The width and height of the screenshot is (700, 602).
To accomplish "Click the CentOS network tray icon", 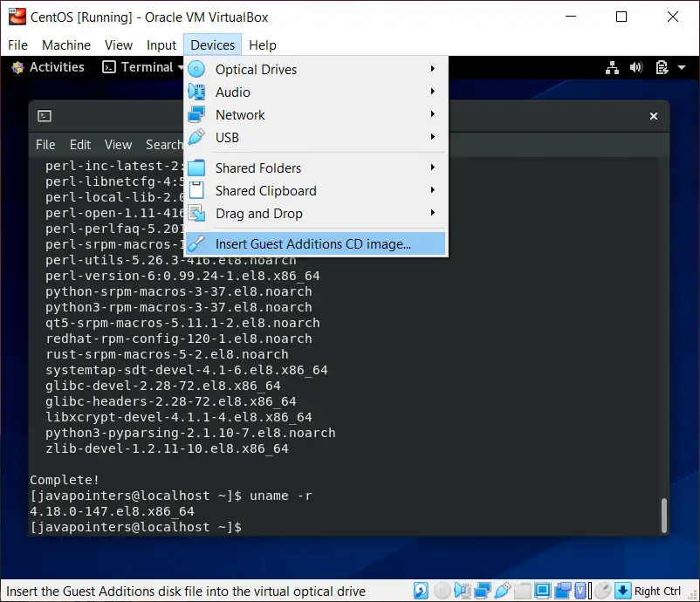I will [612, 67].
